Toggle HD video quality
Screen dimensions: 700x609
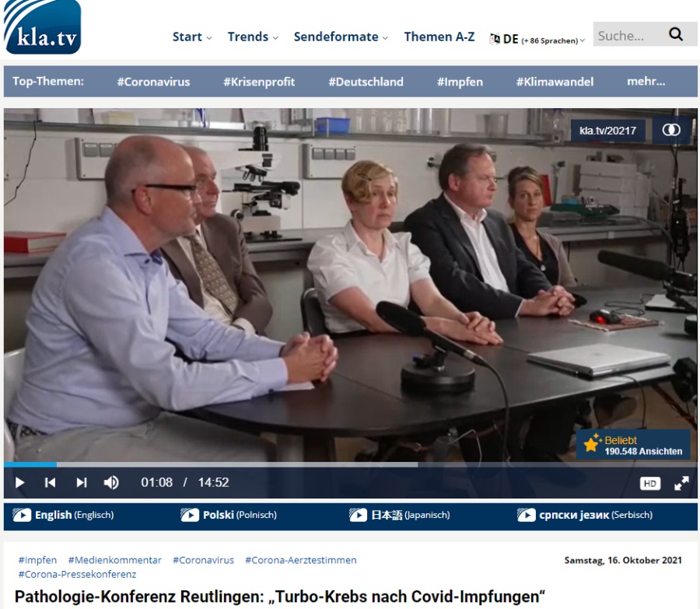pos(649,483)
